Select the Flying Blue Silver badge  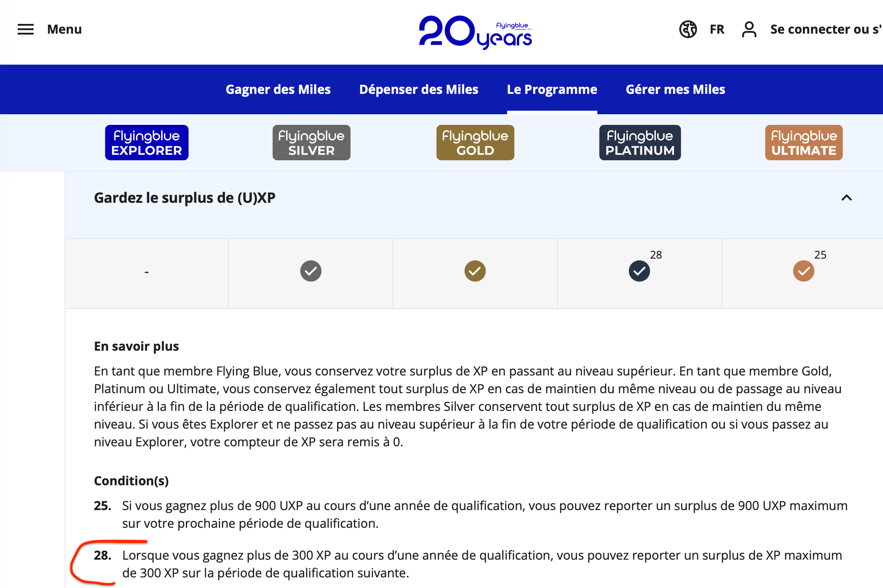(311, 143)
